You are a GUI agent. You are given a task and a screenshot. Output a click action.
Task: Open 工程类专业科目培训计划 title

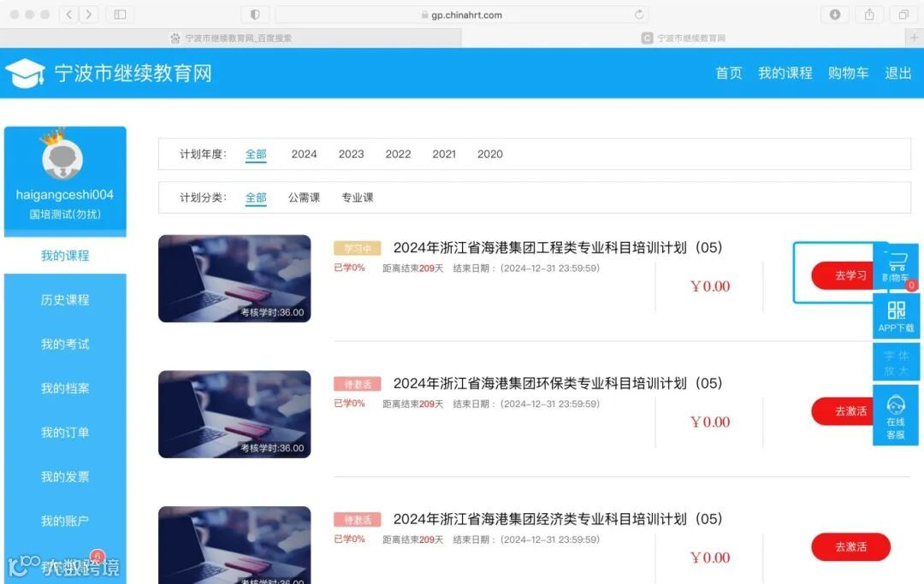[x=558, y=248]
